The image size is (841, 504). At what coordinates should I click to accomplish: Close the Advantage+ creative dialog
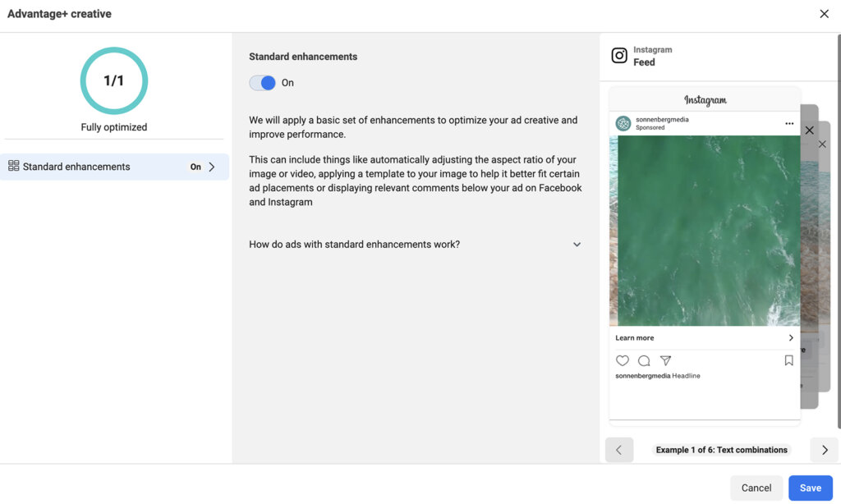click(x=824, y=14)
